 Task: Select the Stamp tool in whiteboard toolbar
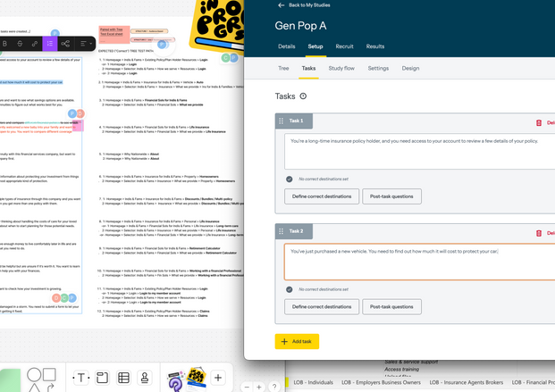tap(145, 378)
